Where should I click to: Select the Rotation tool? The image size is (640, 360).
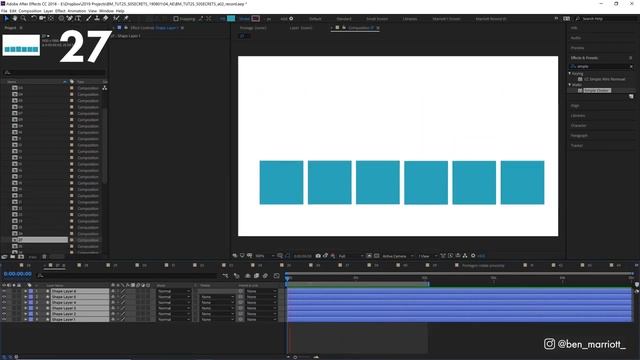coord(34,18)
